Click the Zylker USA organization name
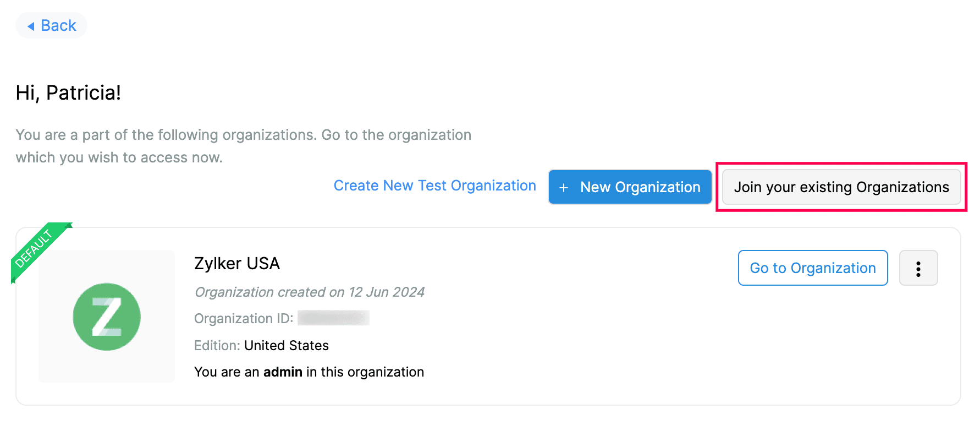980x425 pixels. (x=237, y=264)
